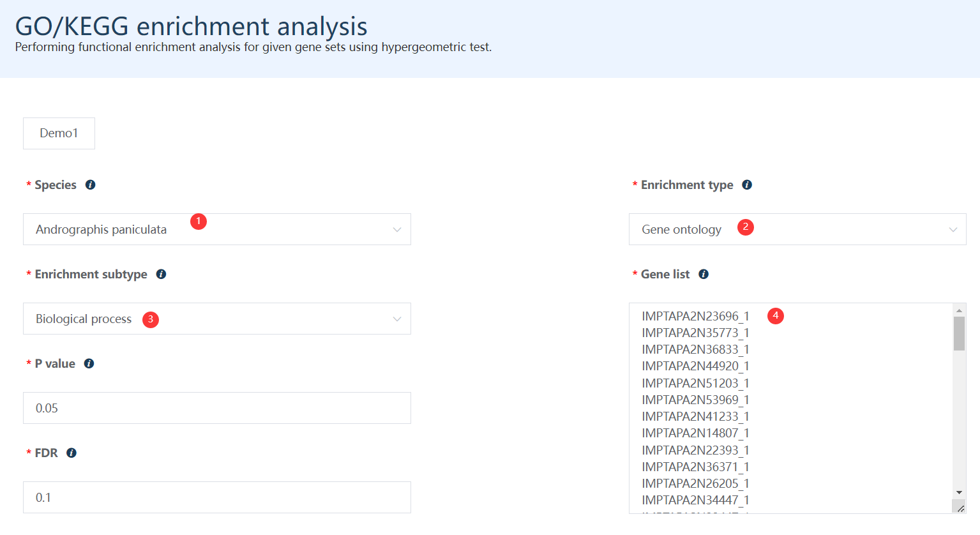Click gene entry IMPTAPA2N51203_1
This screenshot has width=980, height=535.
[695, 383]
